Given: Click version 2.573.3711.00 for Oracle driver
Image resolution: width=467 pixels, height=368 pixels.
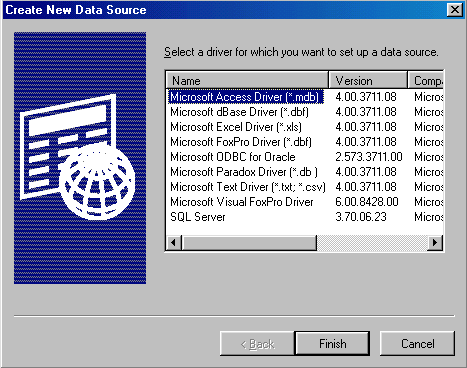Looking at the screenshot, I should (x=369, y=157).
